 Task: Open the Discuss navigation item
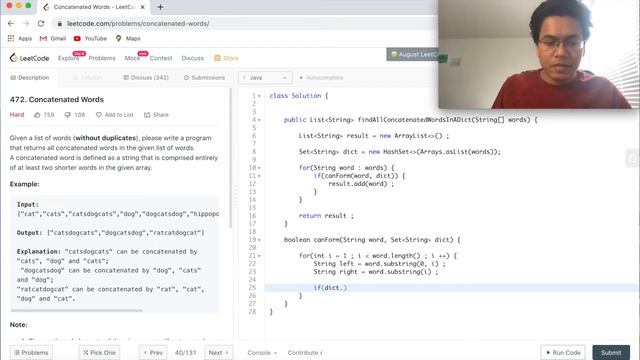193,58
